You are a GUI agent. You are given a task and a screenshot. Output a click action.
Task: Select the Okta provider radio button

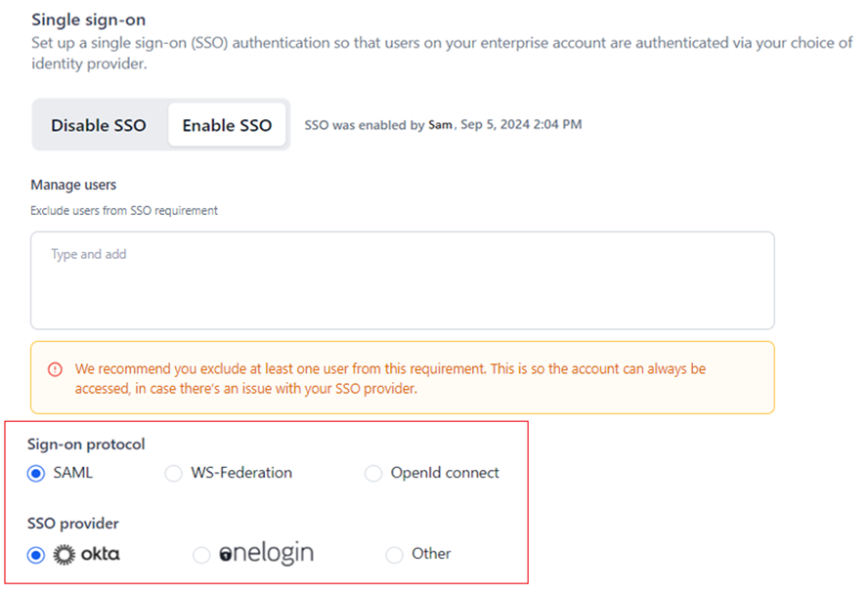tap(36, 555)
